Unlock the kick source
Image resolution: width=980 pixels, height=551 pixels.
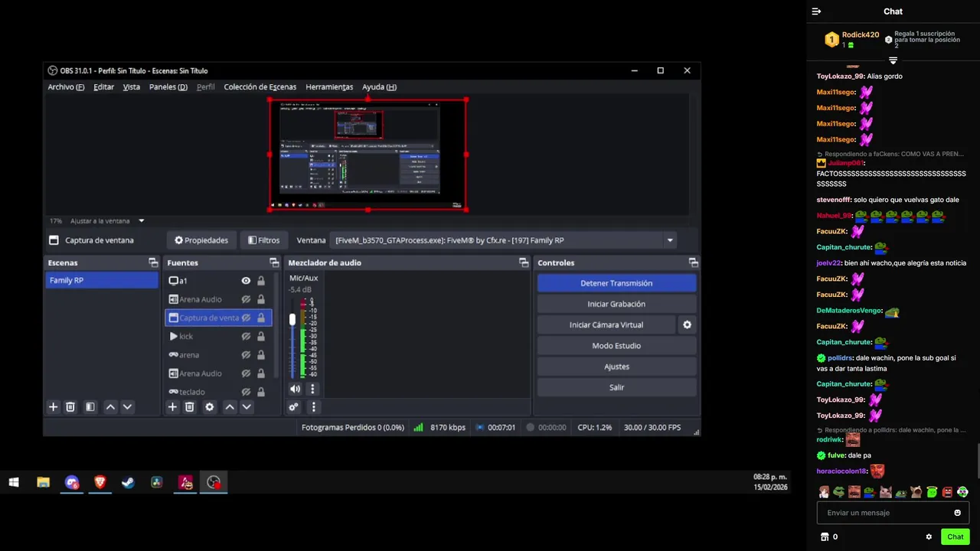pos(261,336)
